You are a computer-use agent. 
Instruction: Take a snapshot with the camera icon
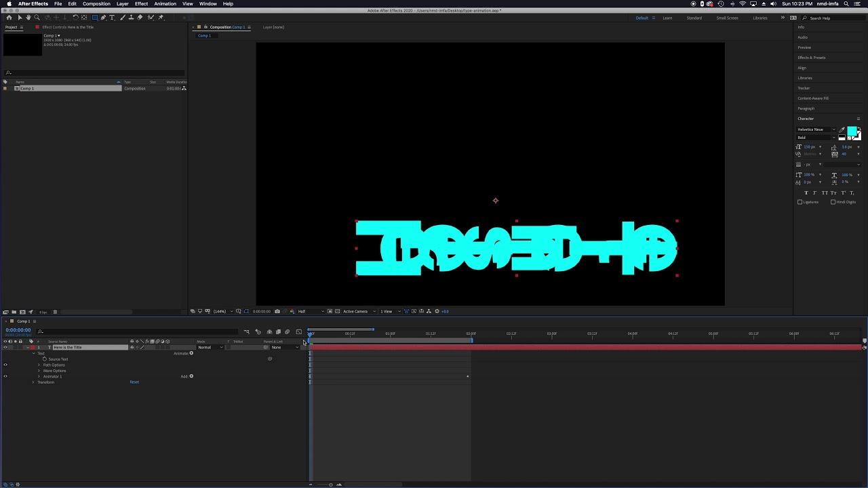point(277,311)
